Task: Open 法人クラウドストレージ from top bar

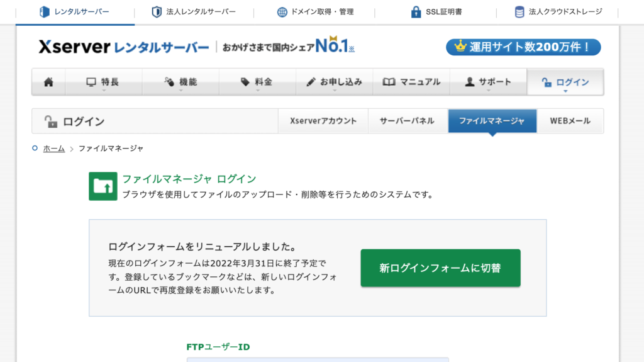Action: (558, 12)
